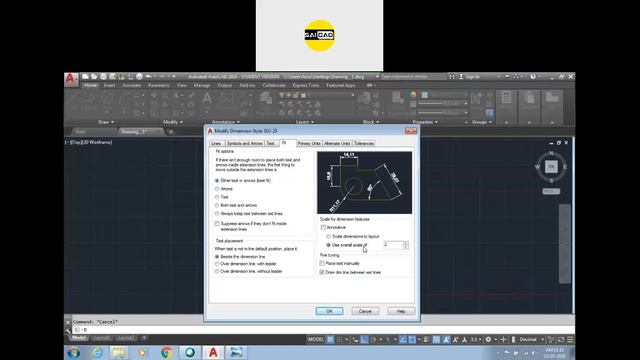
Task: Select 'Either text or arrows (best fit)' radio
Action: click(217, 180)
